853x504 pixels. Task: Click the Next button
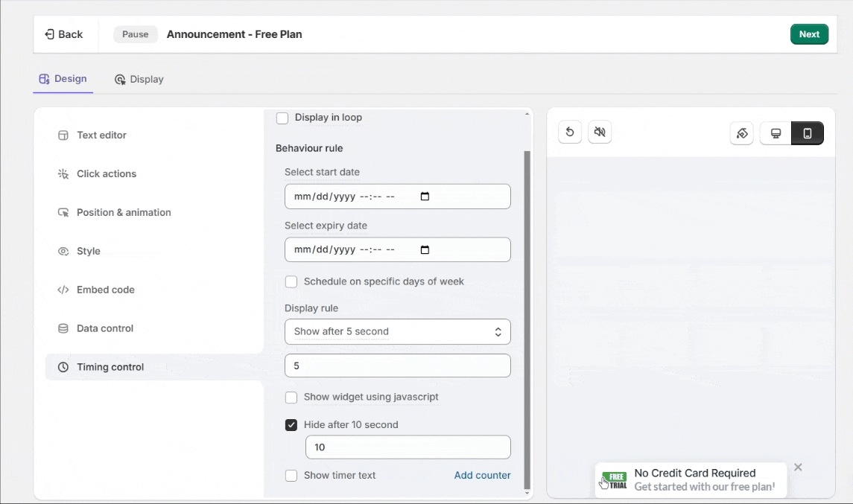coord(809,34)
